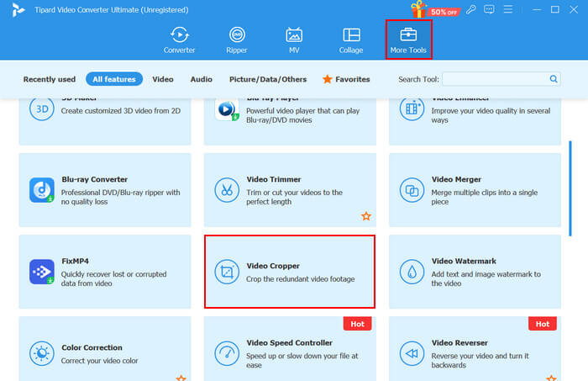Click the Hot badge on Video Reverser
Image resolution: width=588 pixels, height=381 pixels.
[543, 324]
